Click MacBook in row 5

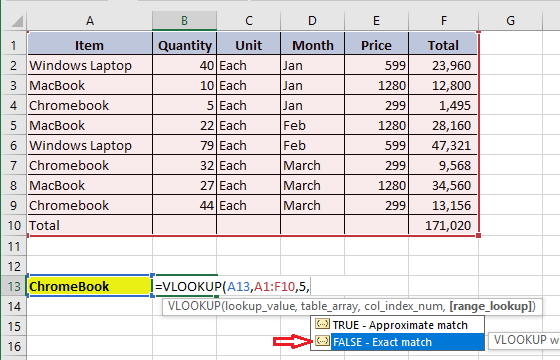90,125
